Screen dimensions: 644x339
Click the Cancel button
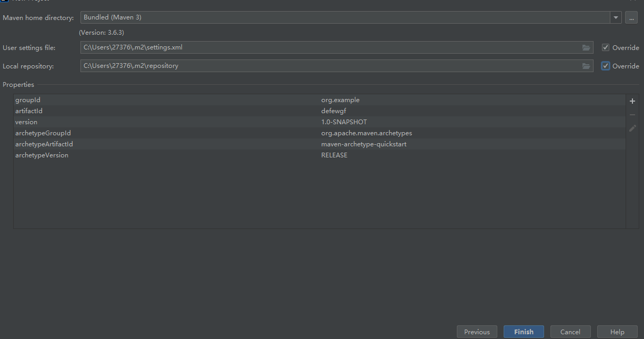(x=570, y=332)
